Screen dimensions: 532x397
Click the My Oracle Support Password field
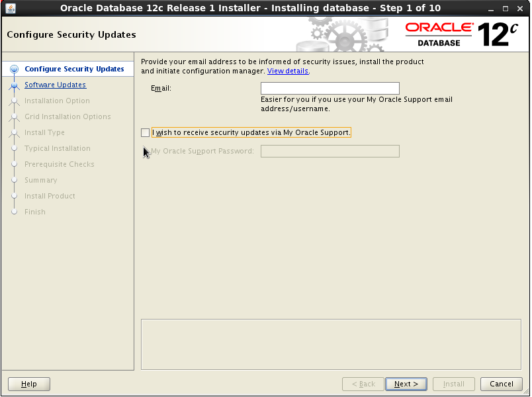click(330, 151)
